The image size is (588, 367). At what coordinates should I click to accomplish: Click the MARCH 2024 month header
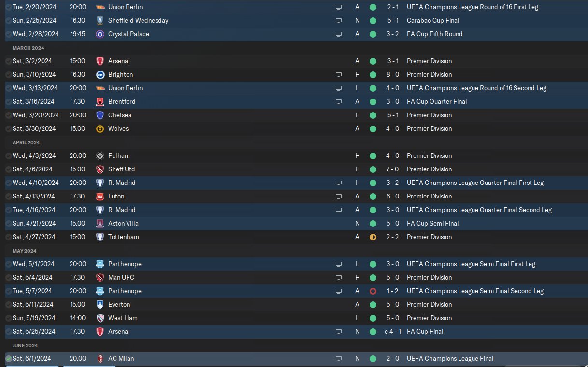click(x=28, y=48)
